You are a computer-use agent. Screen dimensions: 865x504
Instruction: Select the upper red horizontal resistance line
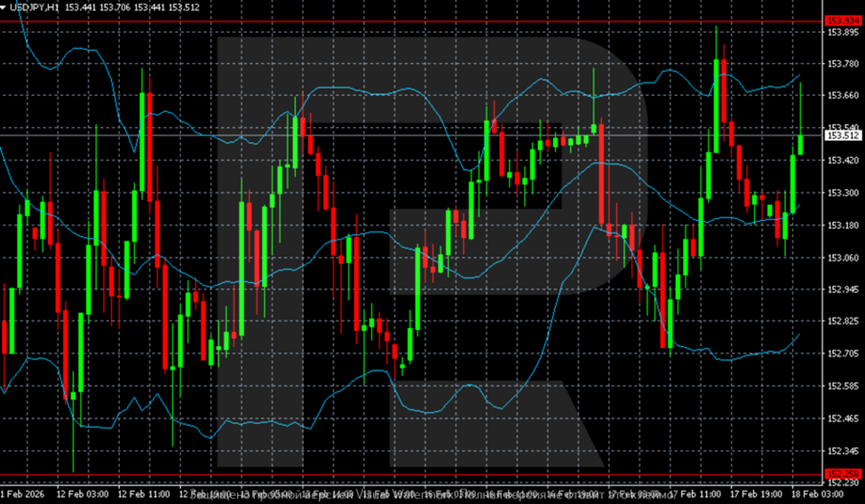411,21
